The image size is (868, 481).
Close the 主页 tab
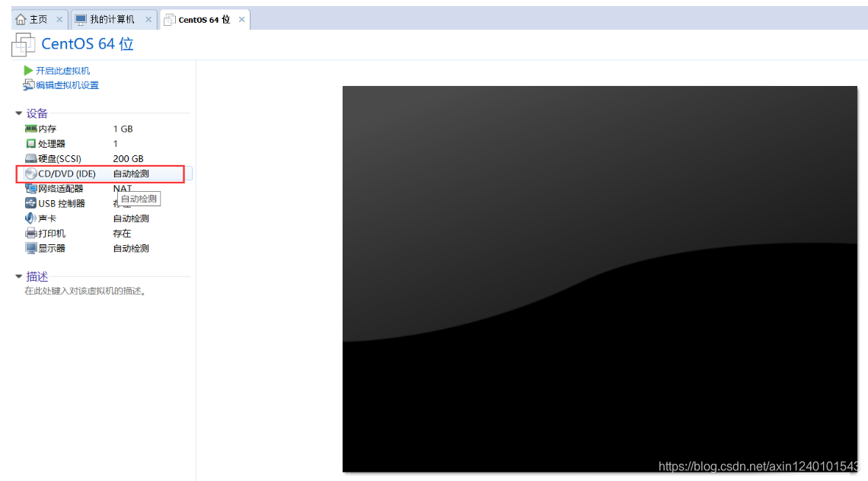59,19
